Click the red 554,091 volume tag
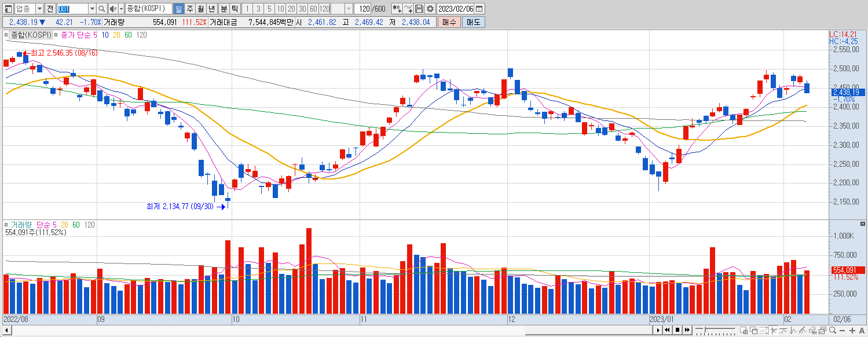Screen dimensions: 868x337 coord(847,270)
